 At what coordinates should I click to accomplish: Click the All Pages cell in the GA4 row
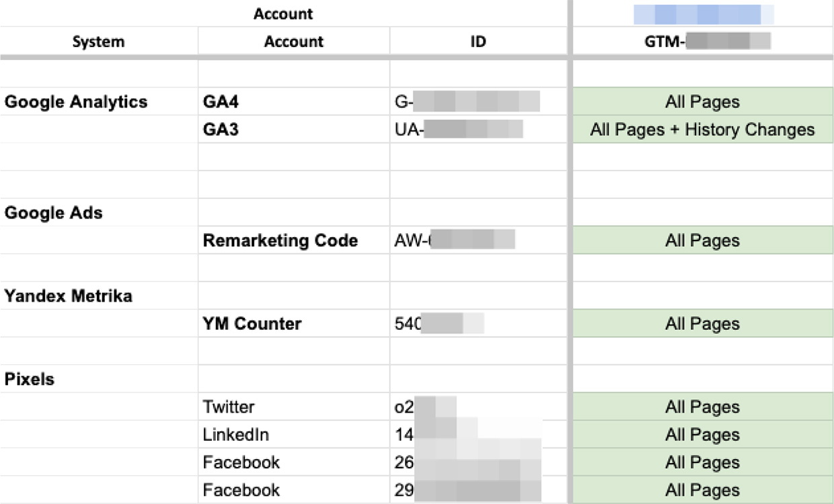click(702, 102)
